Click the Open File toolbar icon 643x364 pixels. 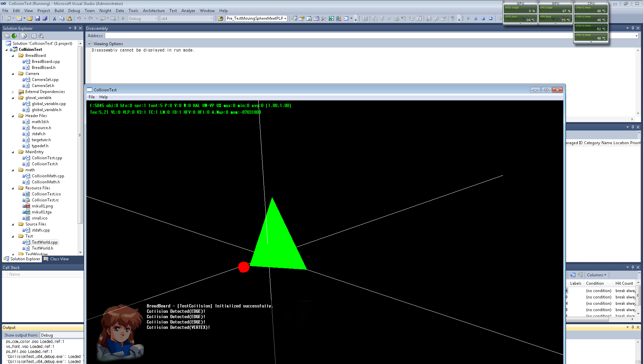tap(30, 18)
